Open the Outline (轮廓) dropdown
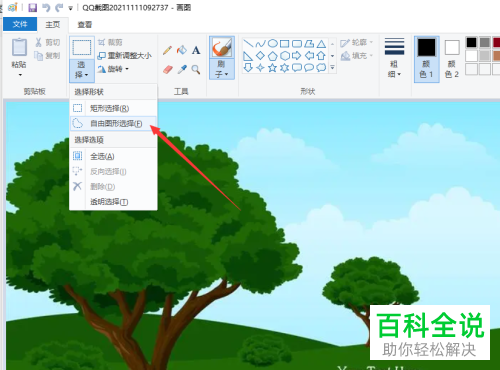 (x=357, y=42)
